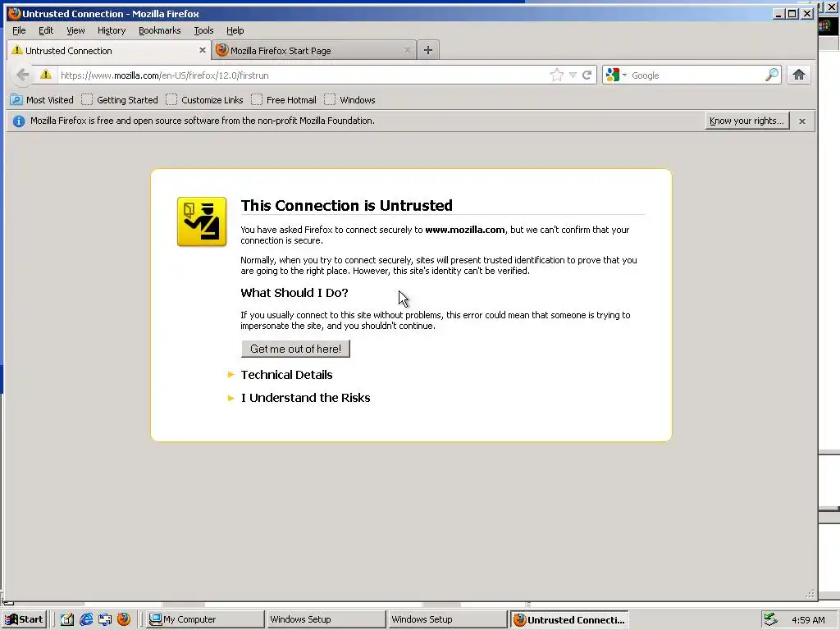Image resolution: width=840 pixels, height=630 pixels.
Task: Click the 4:59 AM system clock
Action: click(x=808, y=620)
